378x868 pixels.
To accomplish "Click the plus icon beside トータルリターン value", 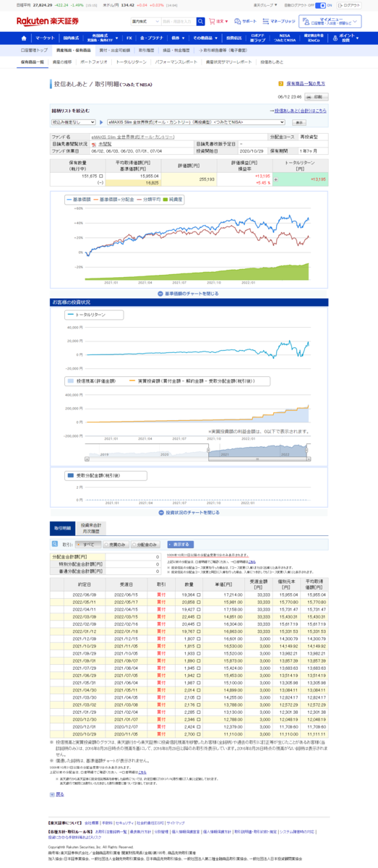I will pyautogui.click(x=276, y=179).
